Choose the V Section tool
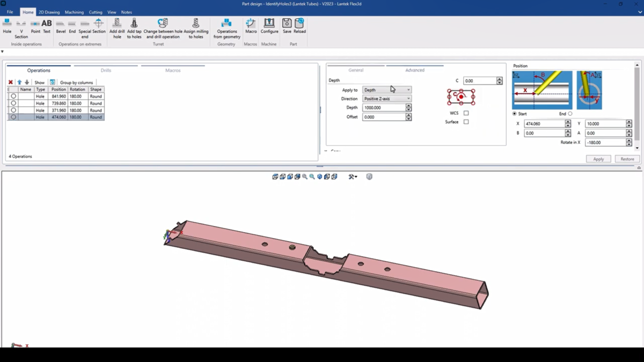This screenshot has width=644, height=362. coord(21,29)
